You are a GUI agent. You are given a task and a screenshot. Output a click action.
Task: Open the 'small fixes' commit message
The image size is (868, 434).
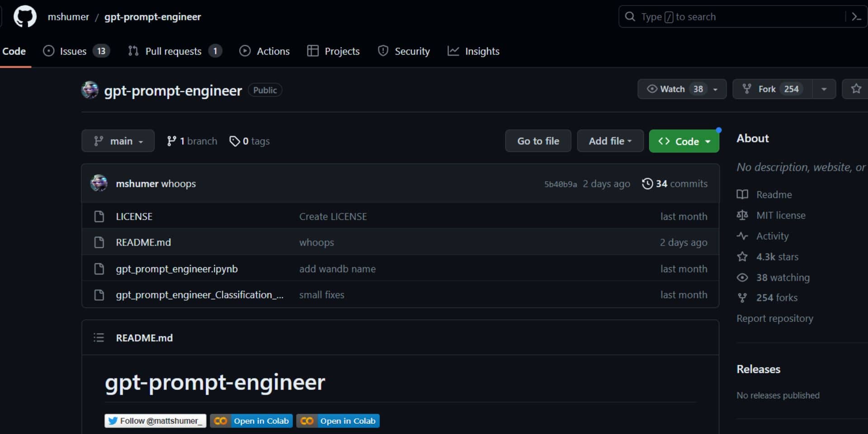322,295
